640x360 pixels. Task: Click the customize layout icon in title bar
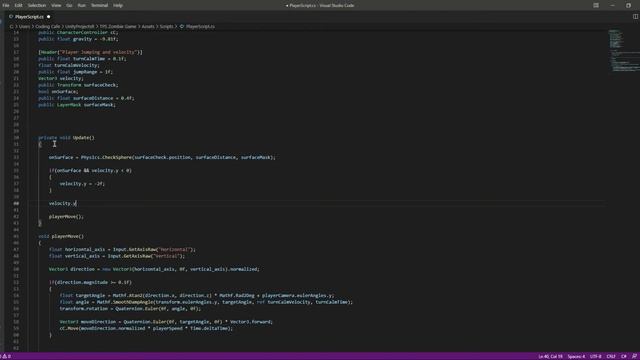pos(596,5)
